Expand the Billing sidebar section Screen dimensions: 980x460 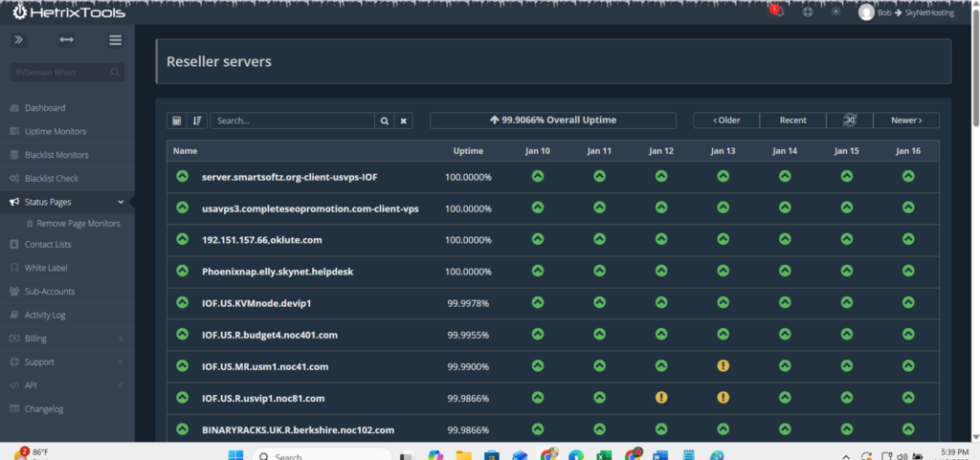click(67, 339)
